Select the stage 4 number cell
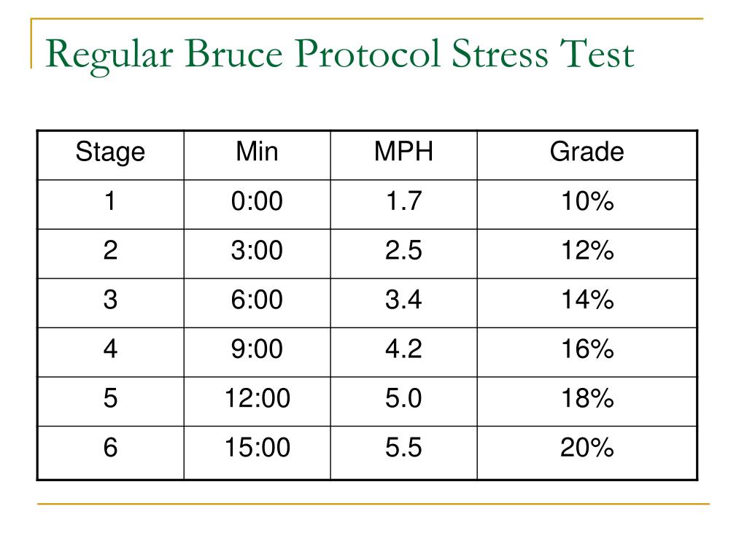This screenshot has width=747, height=560. pyautogui.click(x=110, y=350)
